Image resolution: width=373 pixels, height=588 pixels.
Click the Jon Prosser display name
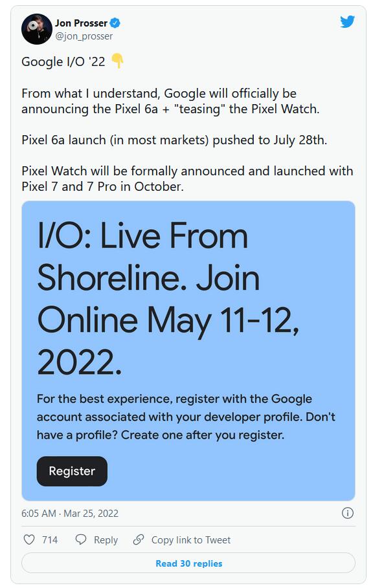81,23
